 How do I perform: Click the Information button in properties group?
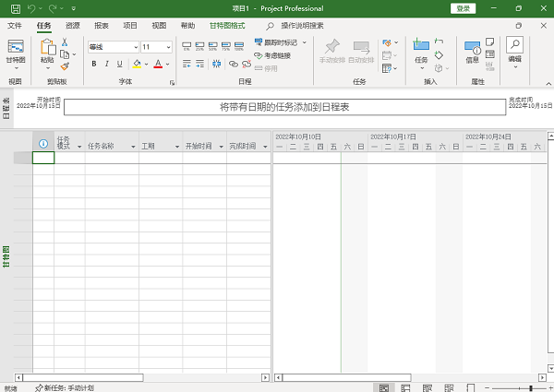click(473, 51)
